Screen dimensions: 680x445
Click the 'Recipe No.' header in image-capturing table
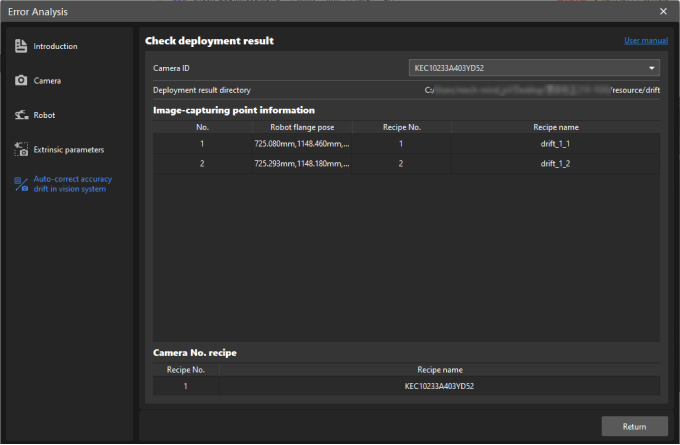(402, 127)
